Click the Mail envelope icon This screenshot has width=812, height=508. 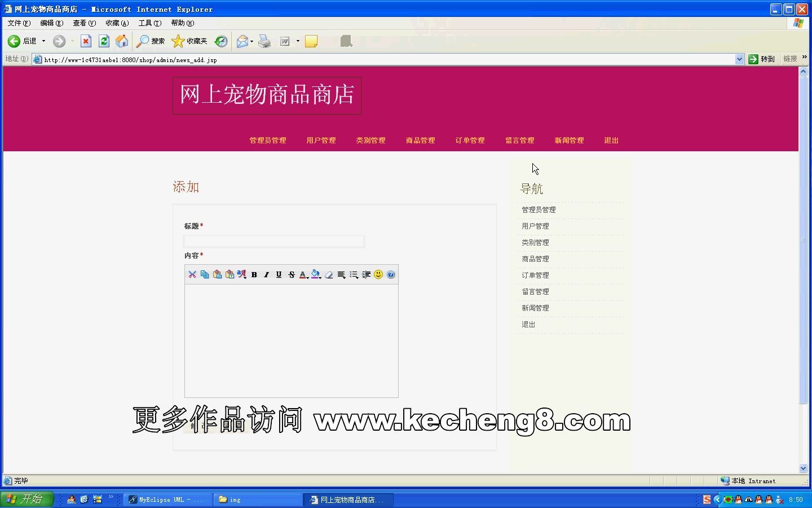[x=242, y=41]
